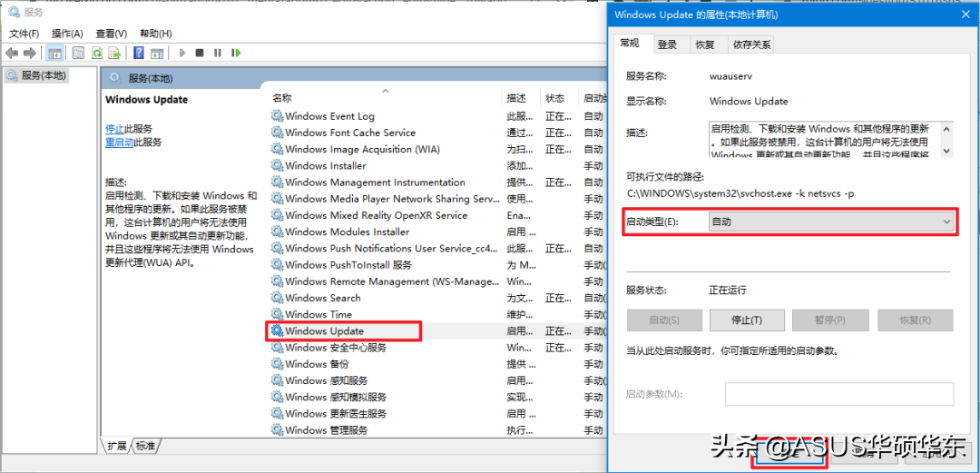The height and width of the screenshot is (473, 980).
Task: Select gear icon of Windows Search
Action: 277,298
